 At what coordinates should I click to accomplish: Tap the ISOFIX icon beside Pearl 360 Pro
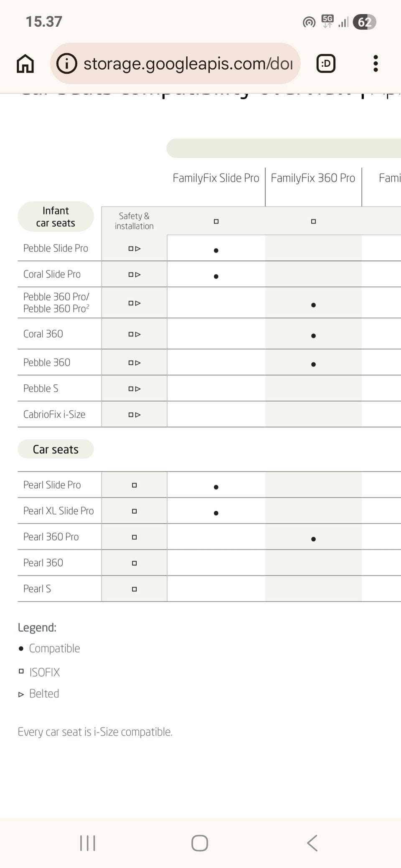coord(134,537)
